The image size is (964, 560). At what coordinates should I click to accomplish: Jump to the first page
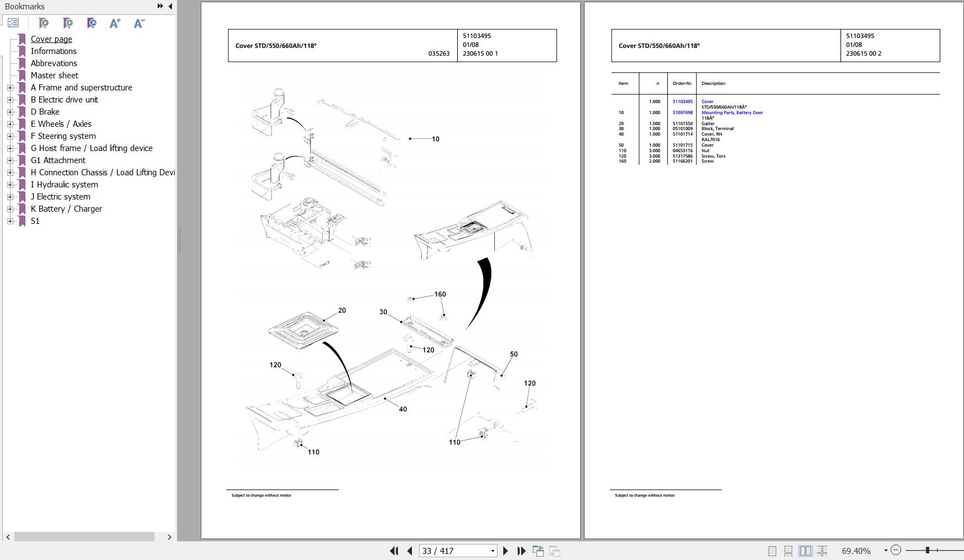[x=394, y=551]
